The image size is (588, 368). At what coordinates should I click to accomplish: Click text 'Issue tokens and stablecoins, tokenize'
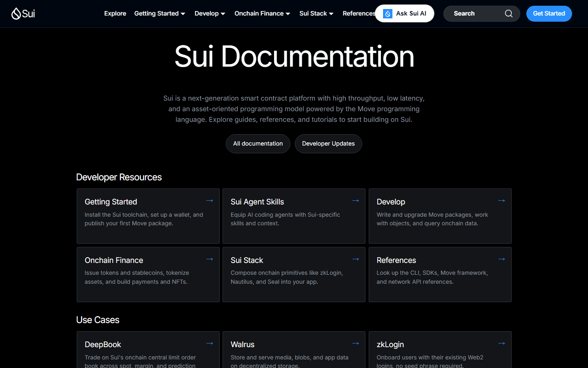click(137, 273)
